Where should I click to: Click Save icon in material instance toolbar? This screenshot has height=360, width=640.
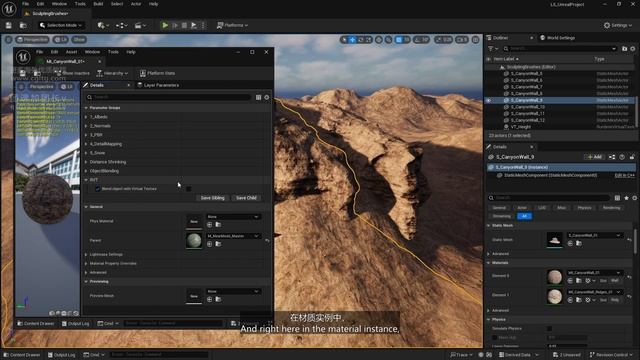point(23,73)
